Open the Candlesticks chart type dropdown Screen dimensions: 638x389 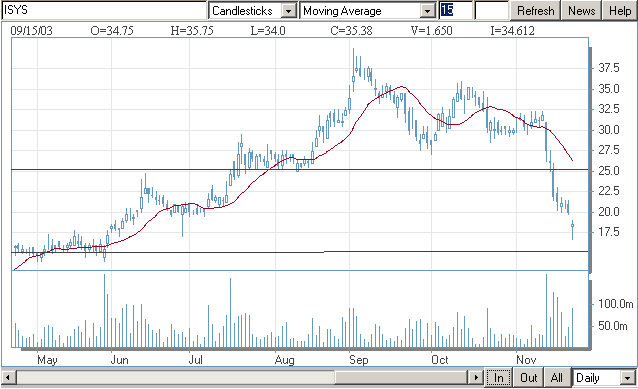288,11
